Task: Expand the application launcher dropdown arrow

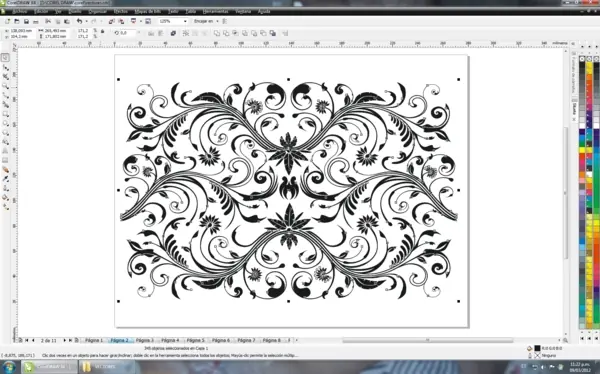Action: pyautogui.click(x=140, y=21)
